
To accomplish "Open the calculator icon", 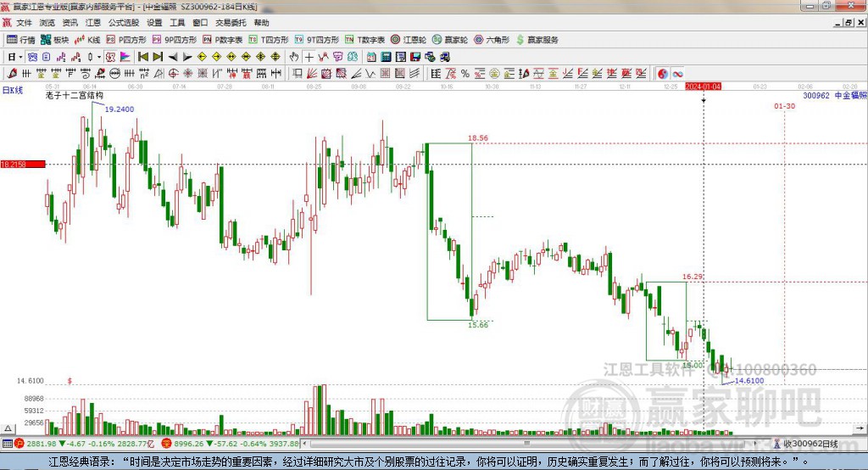I will pos(387,57).
